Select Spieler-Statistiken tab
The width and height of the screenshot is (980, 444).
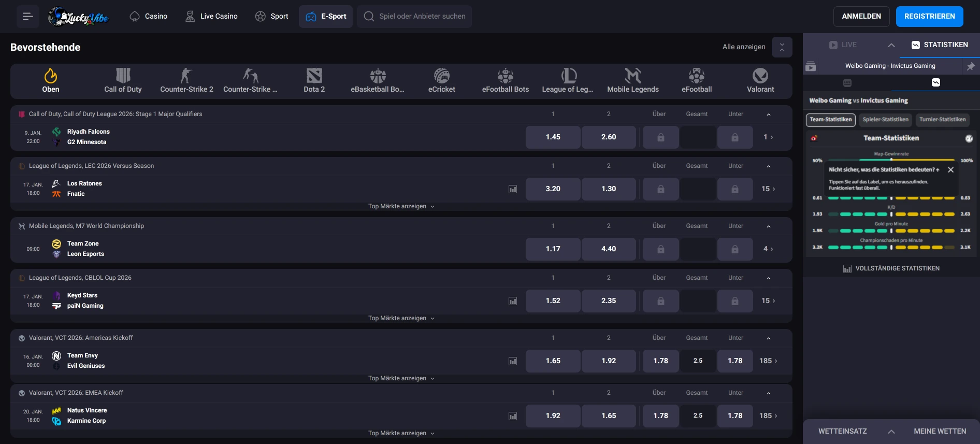885,120
